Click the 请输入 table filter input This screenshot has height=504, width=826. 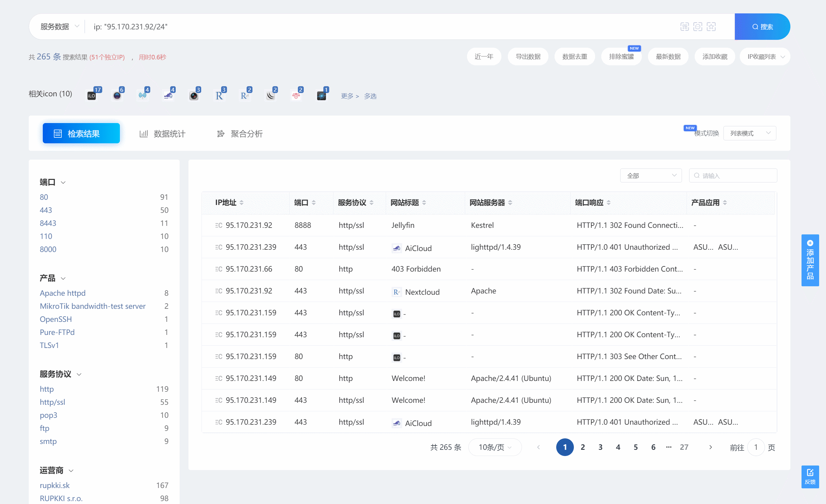pyautogui.click(x=734, y=176)
